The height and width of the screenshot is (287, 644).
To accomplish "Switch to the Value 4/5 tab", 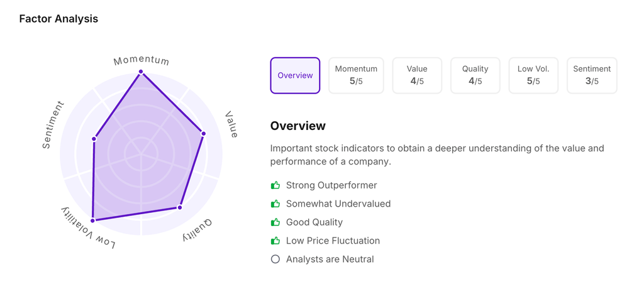I will [417, 75].
